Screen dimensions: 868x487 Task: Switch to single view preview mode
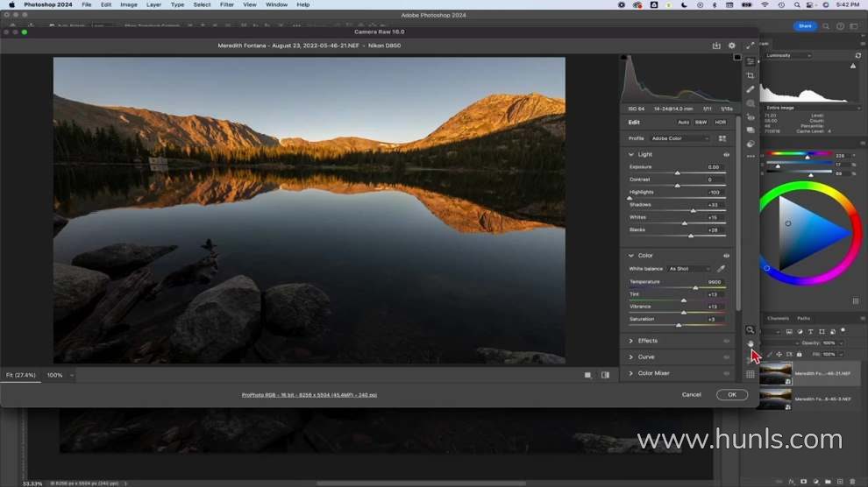click(588, 376)
